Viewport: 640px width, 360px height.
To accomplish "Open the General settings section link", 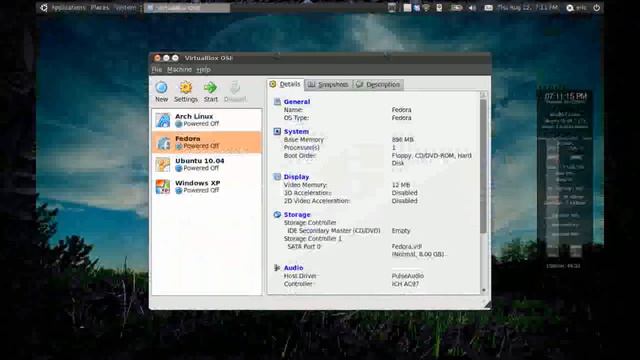I will tap(297, 102).
